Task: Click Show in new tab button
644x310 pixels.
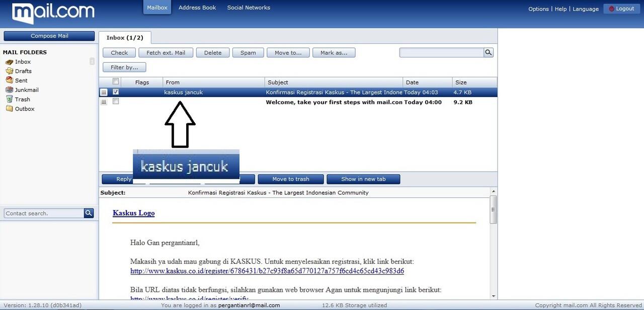Action: 363,179
